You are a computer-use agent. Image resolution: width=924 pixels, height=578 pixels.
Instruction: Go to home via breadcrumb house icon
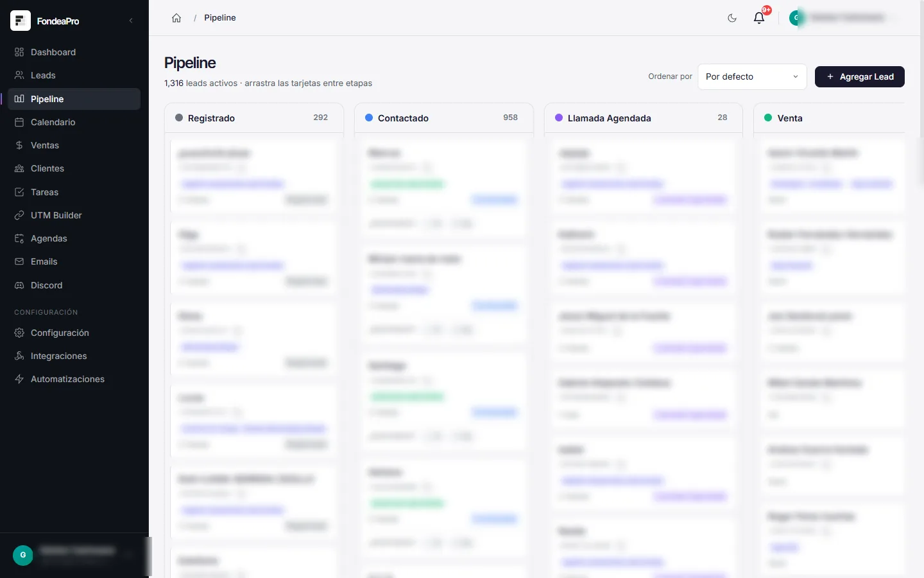[176, 18]
